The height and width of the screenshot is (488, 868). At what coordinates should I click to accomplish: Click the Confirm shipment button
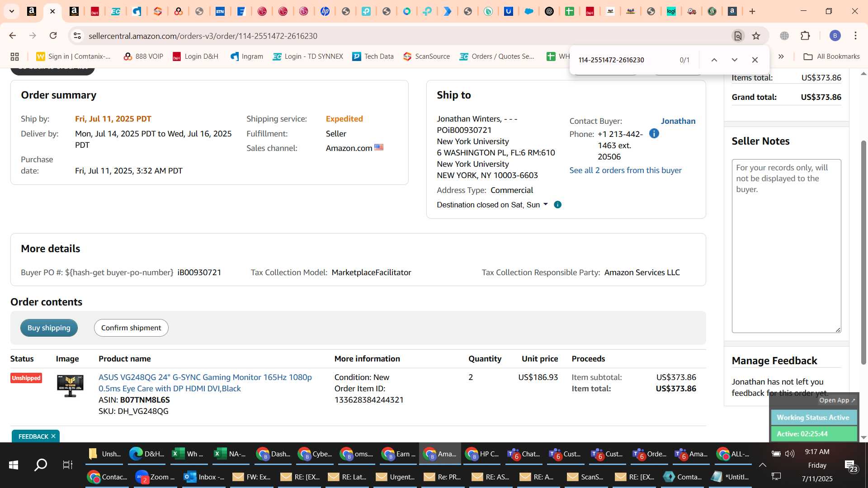131,328
